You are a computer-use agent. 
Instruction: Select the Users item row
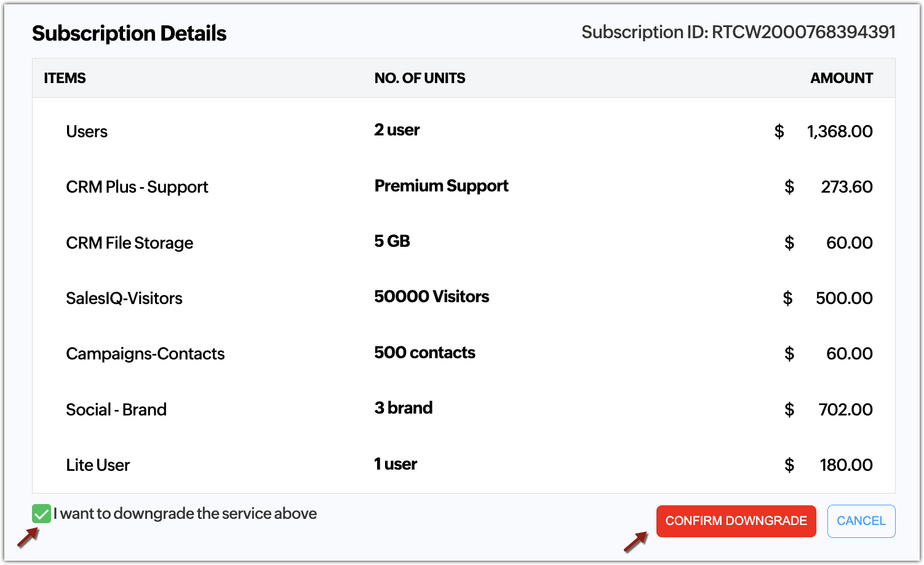click(87, 132)
